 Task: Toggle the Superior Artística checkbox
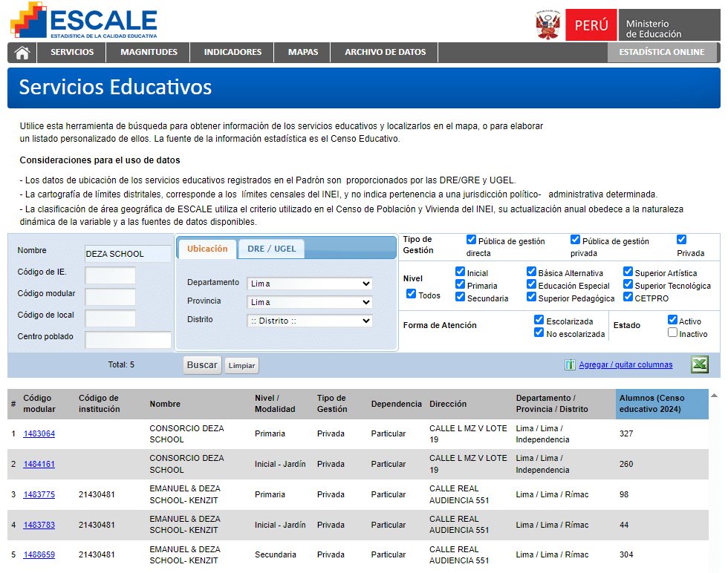point(628,272)
